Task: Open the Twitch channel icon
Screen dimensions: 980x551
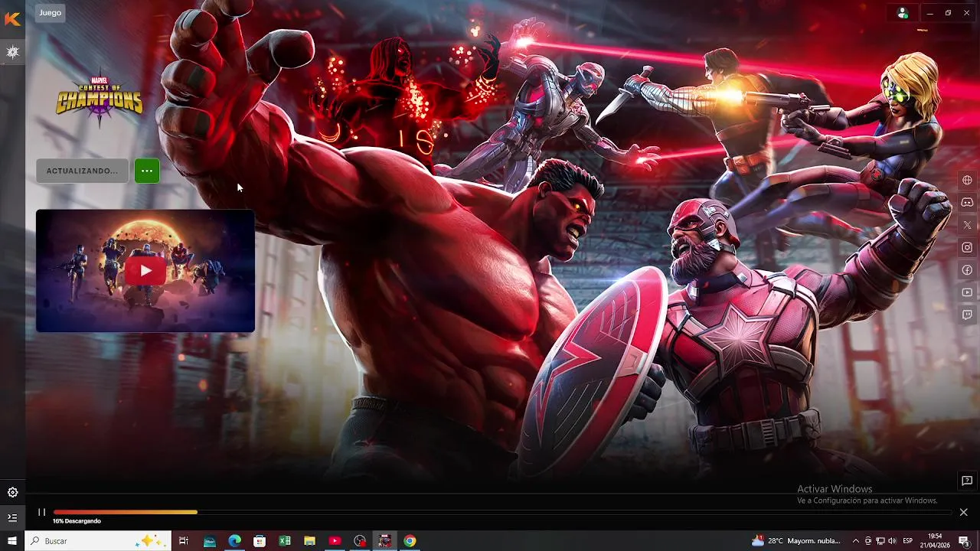Action: pyautogui.click(x=967, y=315)
